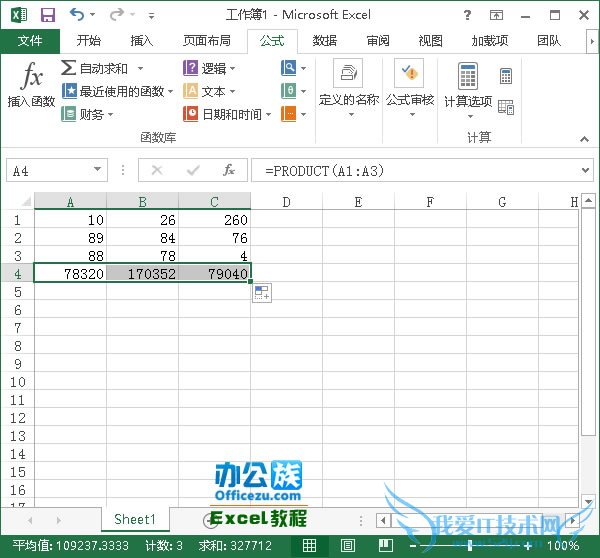Open the Logical functions icon (逻辑)

point(192,68)
